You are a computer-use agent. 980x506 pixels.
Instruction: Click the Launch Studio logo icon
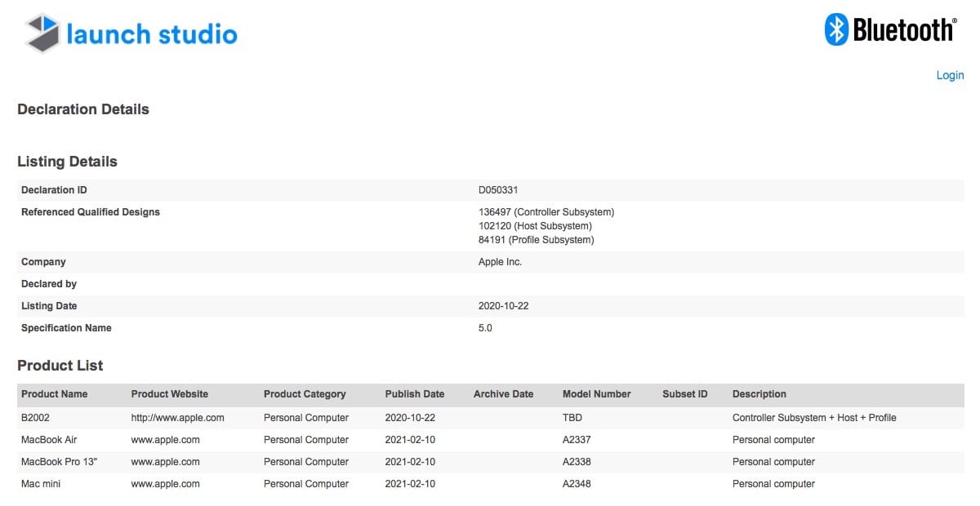(x=42, y=33)
